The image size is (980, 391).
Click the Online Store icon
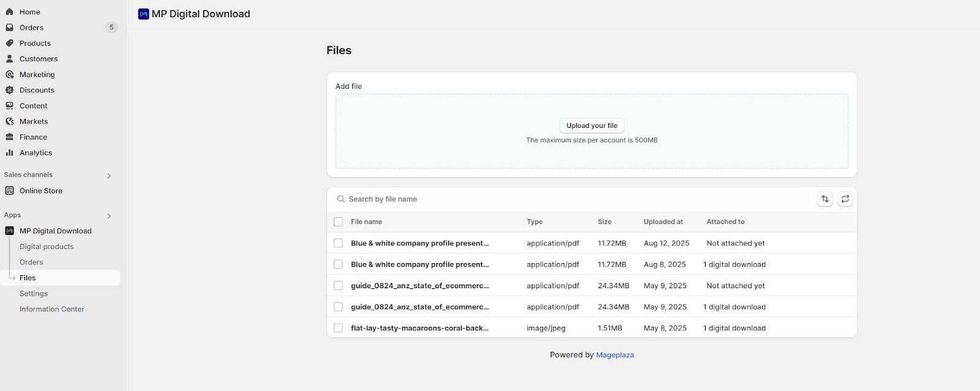tap(10, 191)
